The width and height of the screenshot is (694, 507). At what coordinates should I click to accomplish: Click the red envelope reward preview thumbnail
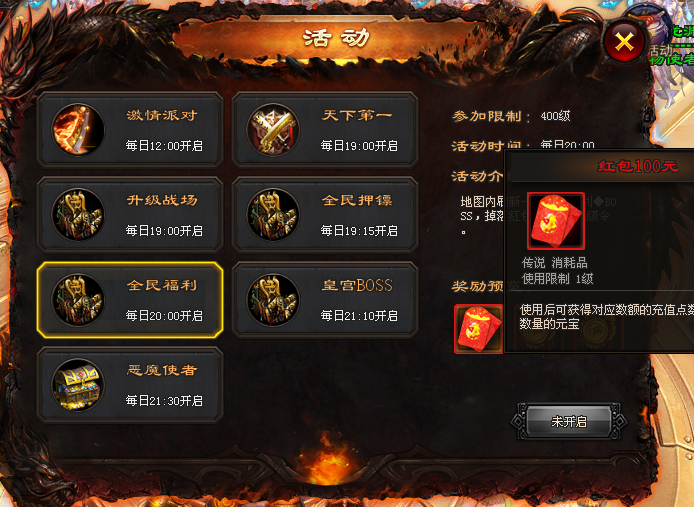pyautogui.click(x=479, y=329)
